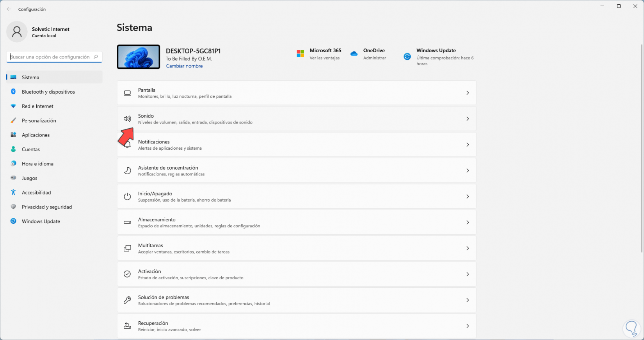Viewport: 644px width, 340px height.
Task: Open Personalización section
Action: click(54, 120)
